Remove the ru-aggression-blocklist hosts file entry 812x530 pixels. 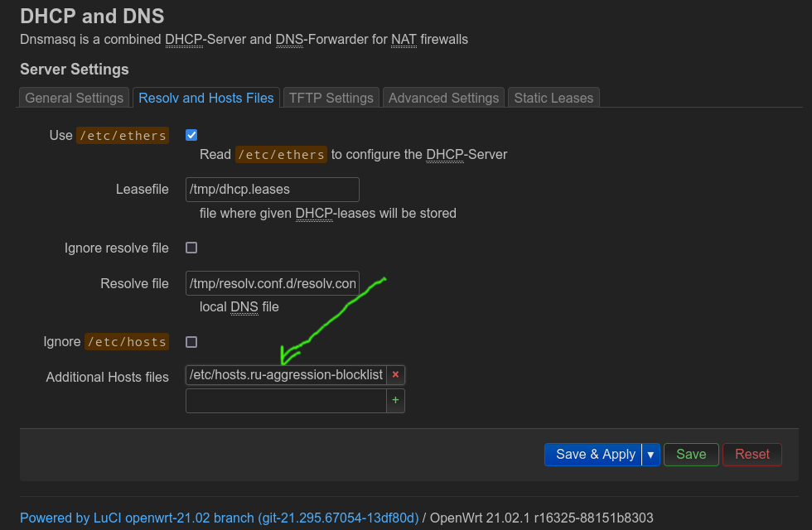pos(395,375)
